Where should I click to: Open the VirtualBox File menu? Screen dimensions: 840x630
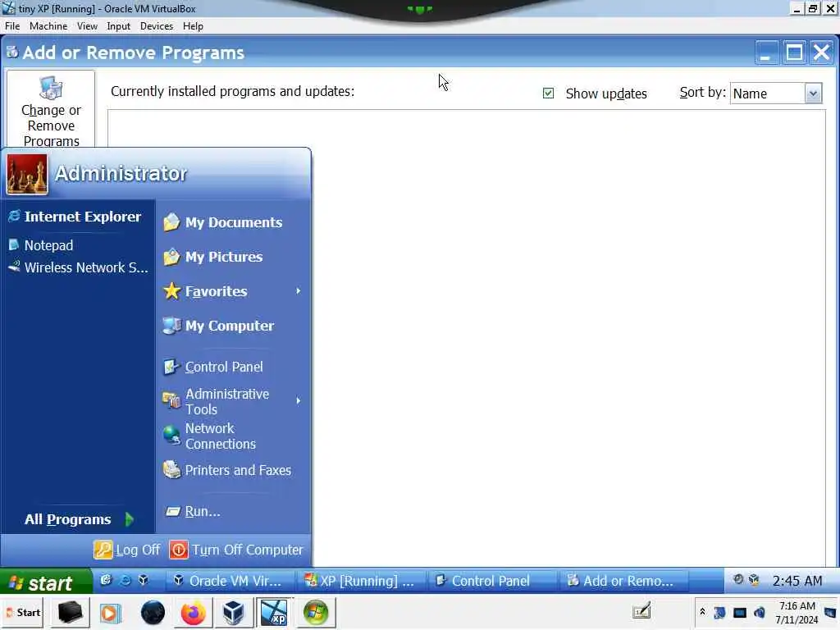pos(12,26)
